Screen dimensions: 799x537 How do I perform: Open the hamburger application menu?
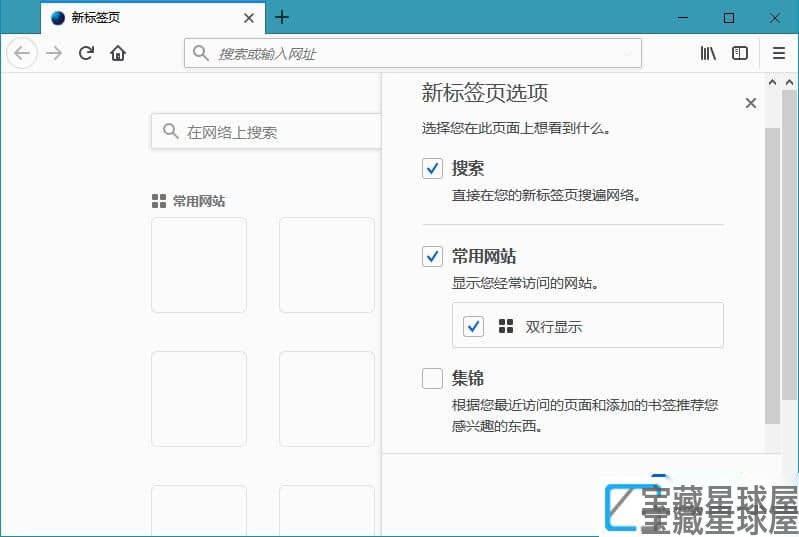click(x=779, y=53)
